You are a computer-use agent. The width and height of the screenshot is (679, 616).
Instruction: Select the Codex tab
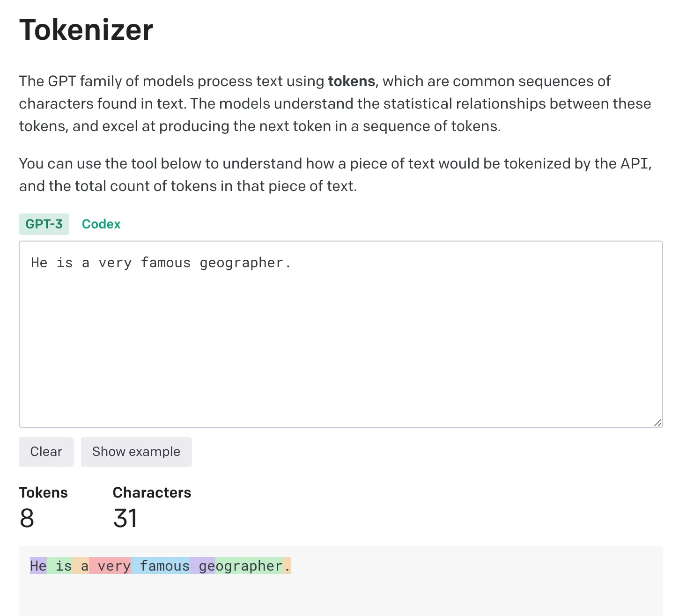[x=101, y=224]
